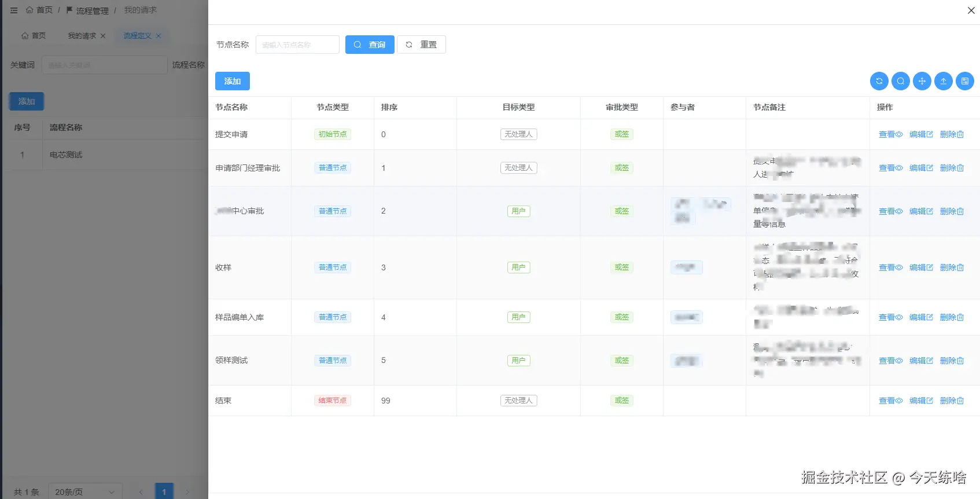Viewport: 980px width, 499px height.
Task: Click the column drag/move circular icon
Action: [x=922, y=81]
